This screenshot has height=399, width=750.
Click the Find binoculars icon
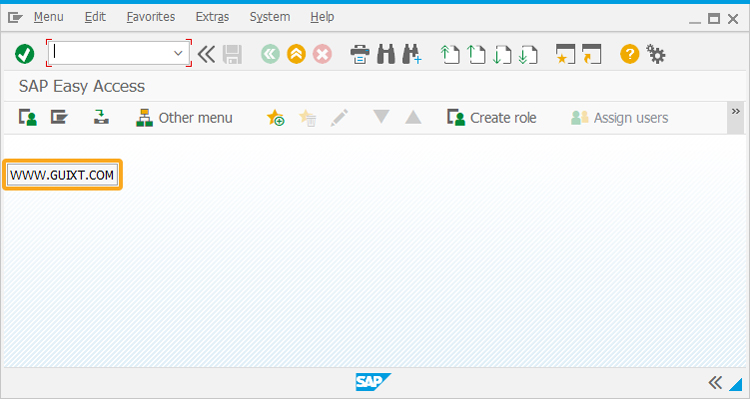386,54
